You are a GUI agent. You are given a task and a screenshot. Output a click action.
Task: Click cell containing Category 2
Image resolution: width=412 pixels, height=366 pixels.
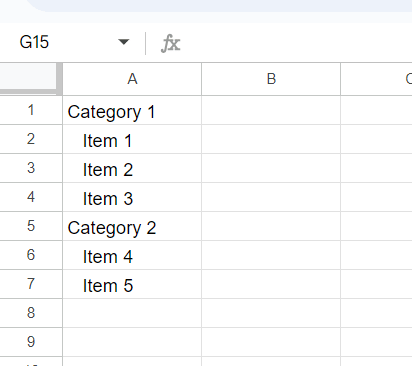pos(132,226)
